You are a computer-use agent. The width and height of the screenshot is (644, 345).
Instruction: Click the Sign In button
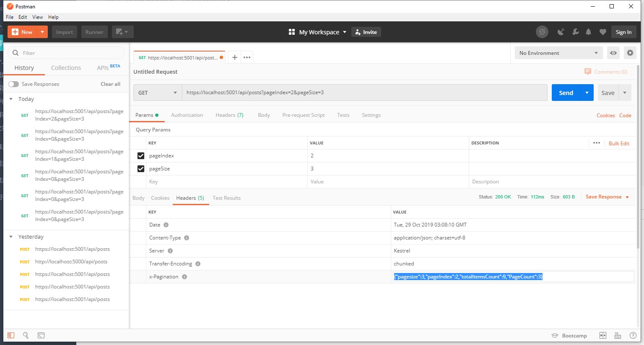pos(623,32)
